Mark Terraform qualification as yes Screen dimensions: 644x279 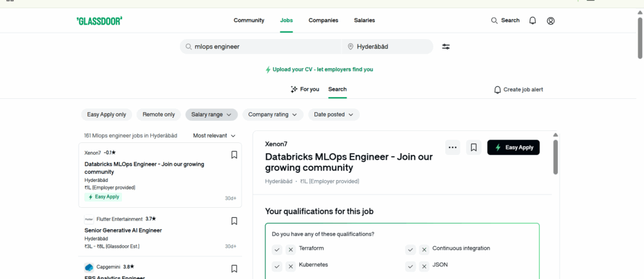tap(277, 250)
